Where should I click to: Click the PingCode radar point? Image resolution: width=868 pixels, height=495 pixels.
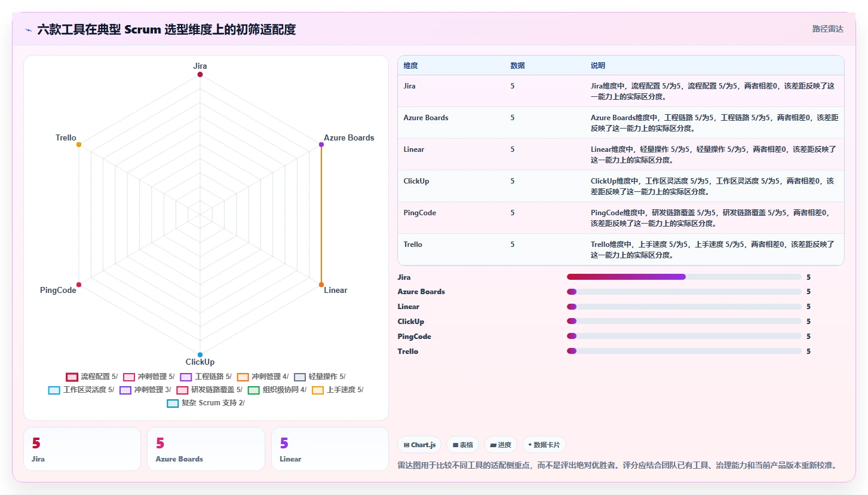(x=79, y=285)
